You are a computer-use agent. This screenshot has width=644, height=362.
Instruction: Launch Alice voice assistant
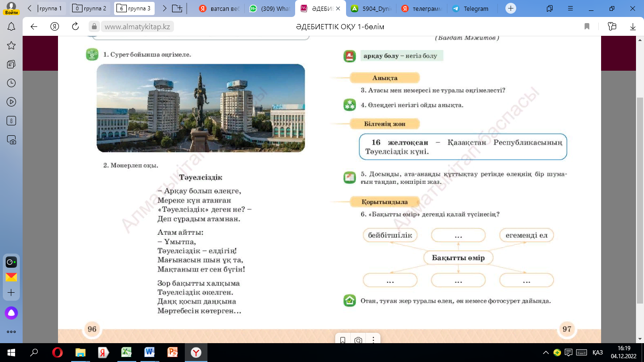tap(11, 313)
